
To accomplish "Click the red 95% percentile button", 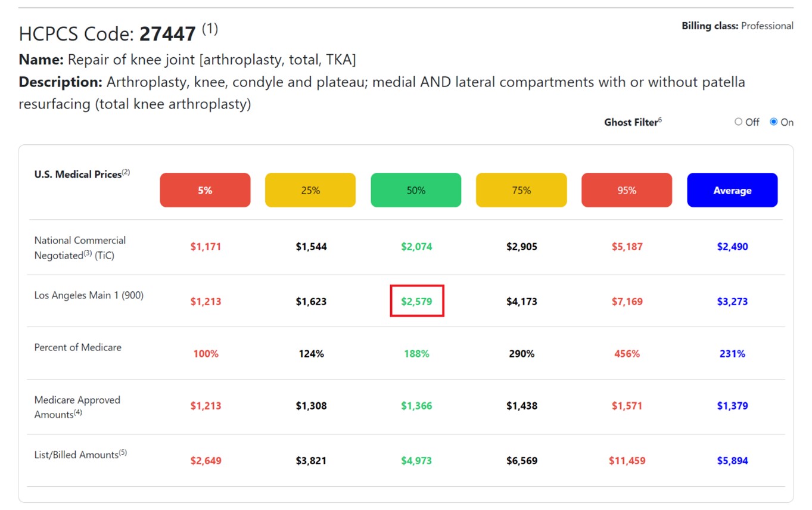I will [627, 191].
